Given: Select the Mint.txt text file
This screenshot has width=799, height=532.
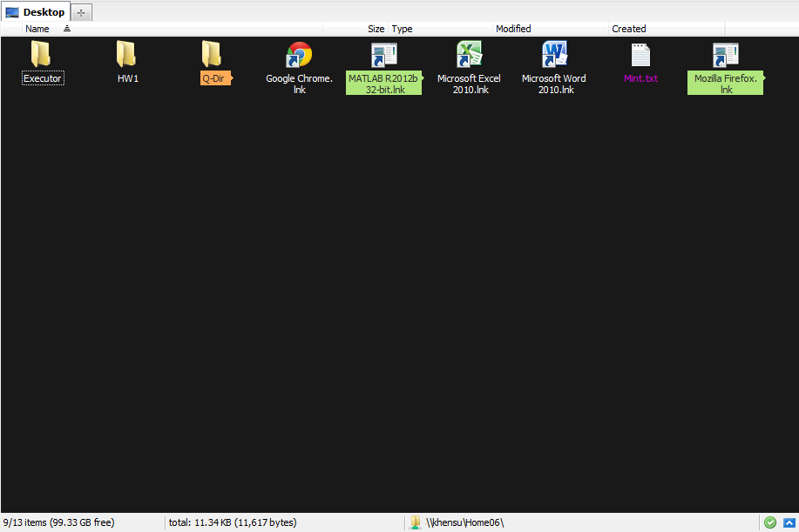Looking at the screenshot, I should coord(640,56).
